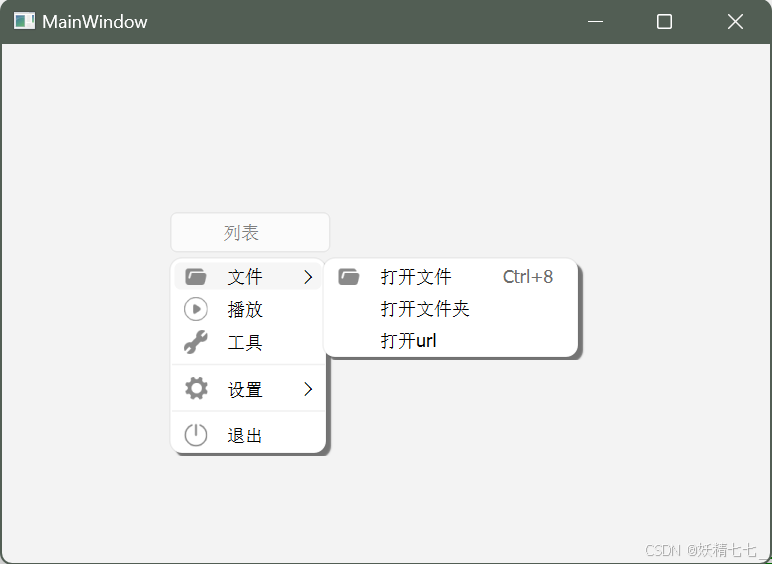Click the wrench icon beside 工具

(195, 342)
